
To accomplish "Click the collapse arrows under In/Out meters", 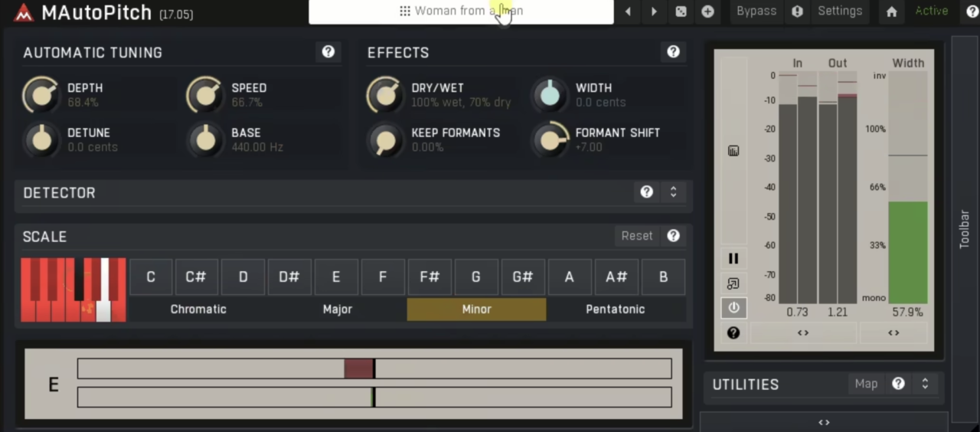I will pyautogui.click(x=803, y=333).
